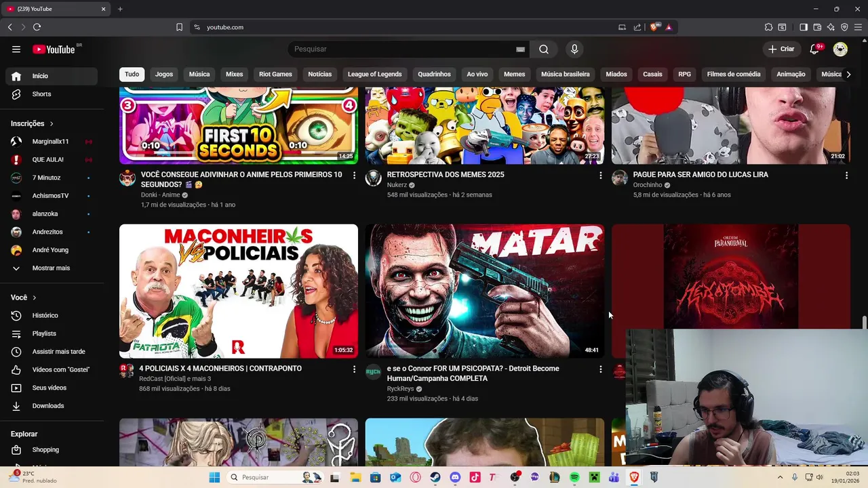Open the Nukerz channel link

pos(397,185)
